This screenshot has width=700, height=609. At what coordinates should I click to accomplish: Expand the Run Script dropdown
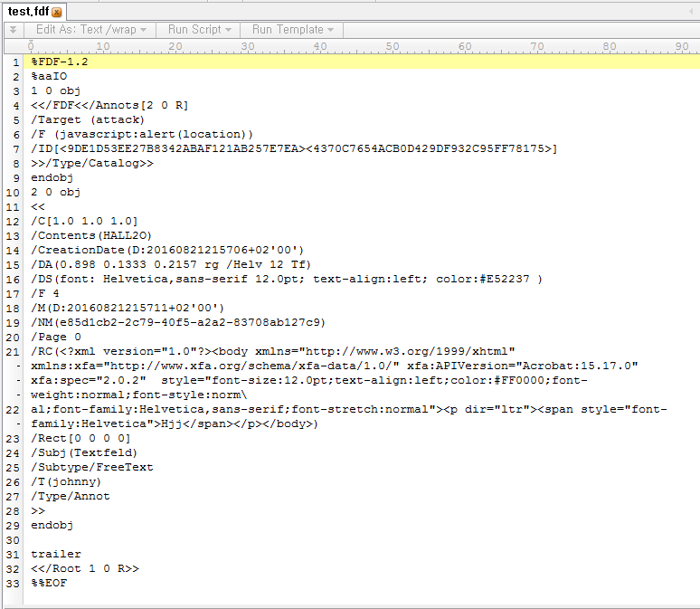[199, 30]
